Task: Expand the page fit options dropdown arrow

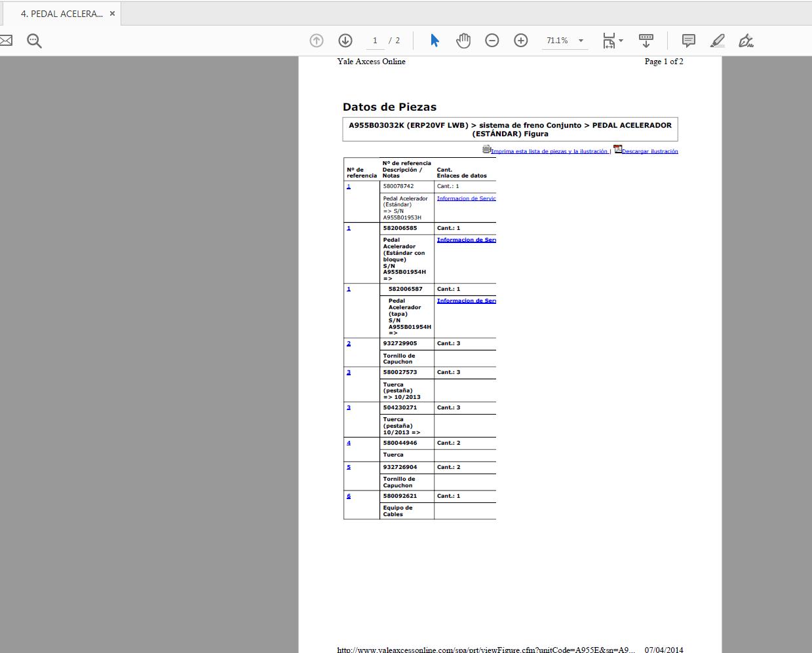Action: [621, 41]
